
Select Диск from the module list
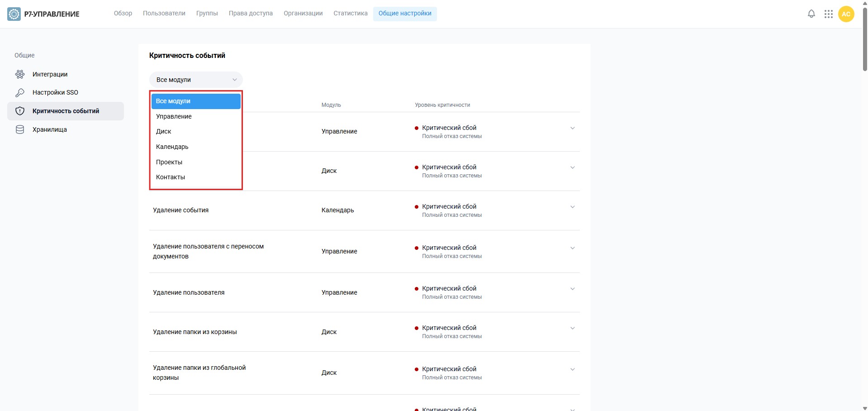click(x=196, y=131)
